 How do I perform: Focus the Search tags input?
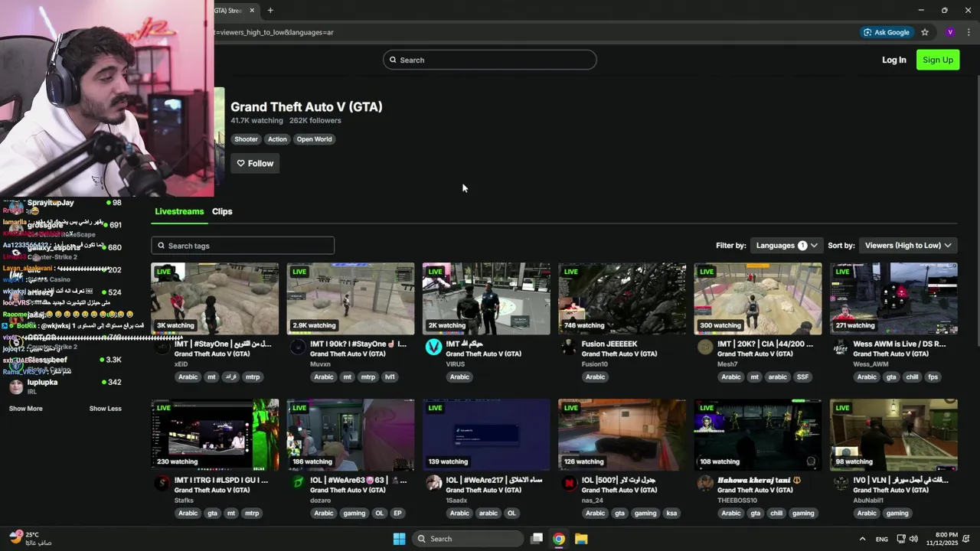click(243, 246)
